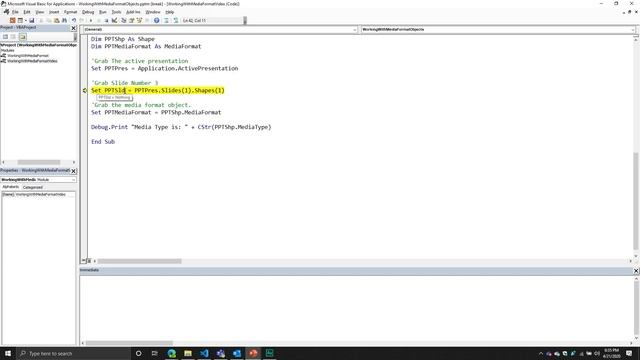The height and width of the screenshot is (360, 640).
Task: Click the taskbar clock and date
Action: point(611,353)
